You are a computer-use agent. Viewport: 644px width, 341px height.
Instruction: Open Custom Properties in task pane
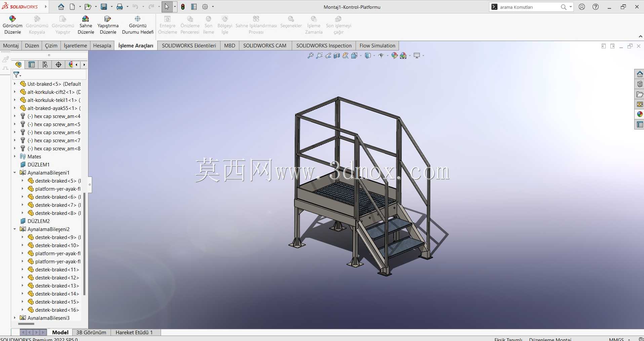click(640, 124)
